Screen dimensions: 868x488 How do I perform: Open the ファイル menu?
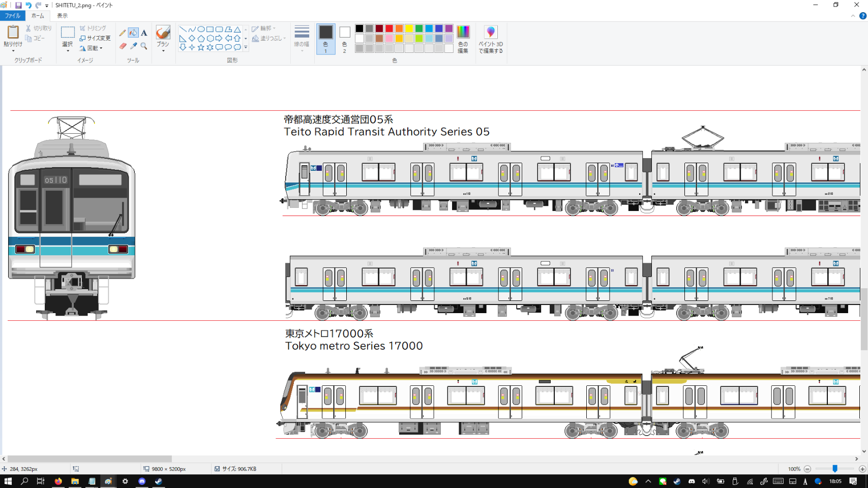pos(12,16)
